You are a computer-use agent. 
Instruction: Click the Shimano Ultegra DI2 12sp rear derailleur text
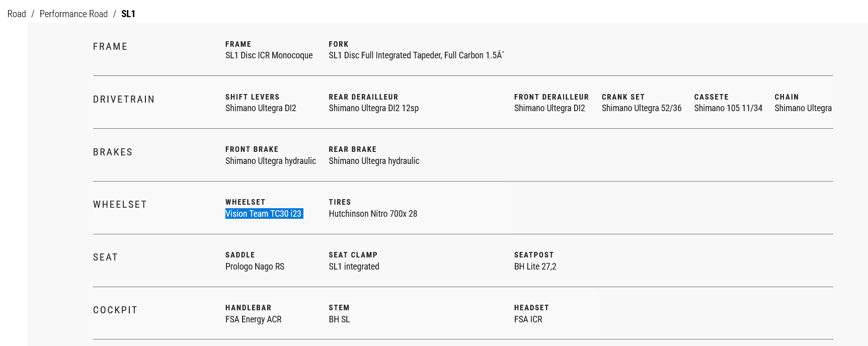tap(373, 108)
